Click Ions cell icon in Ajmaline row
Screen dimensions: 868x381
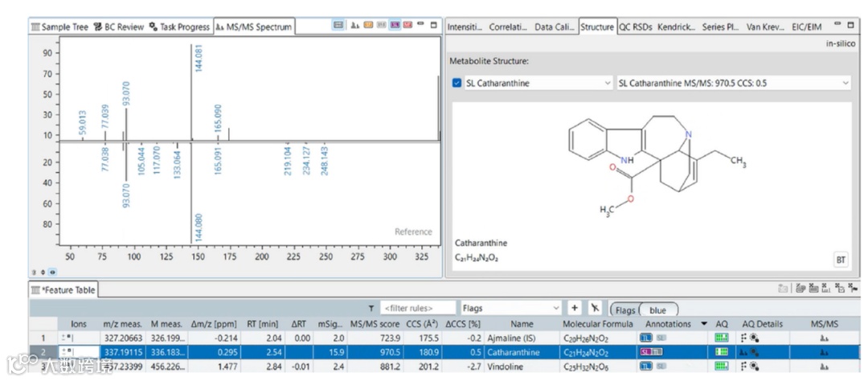click(67, 338)
